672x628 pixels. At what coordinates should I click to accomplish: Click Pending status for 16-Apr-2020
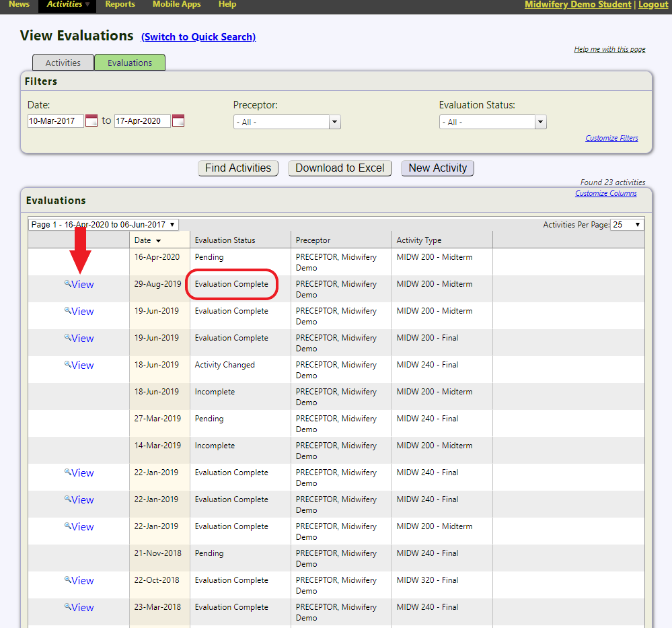coord(209,257)
